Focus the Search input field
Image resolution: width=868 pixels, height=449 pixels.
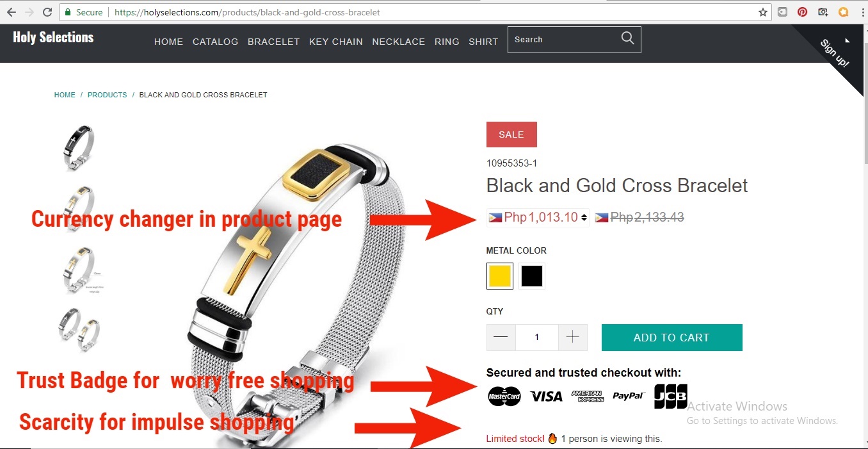(x=563, y=40)
